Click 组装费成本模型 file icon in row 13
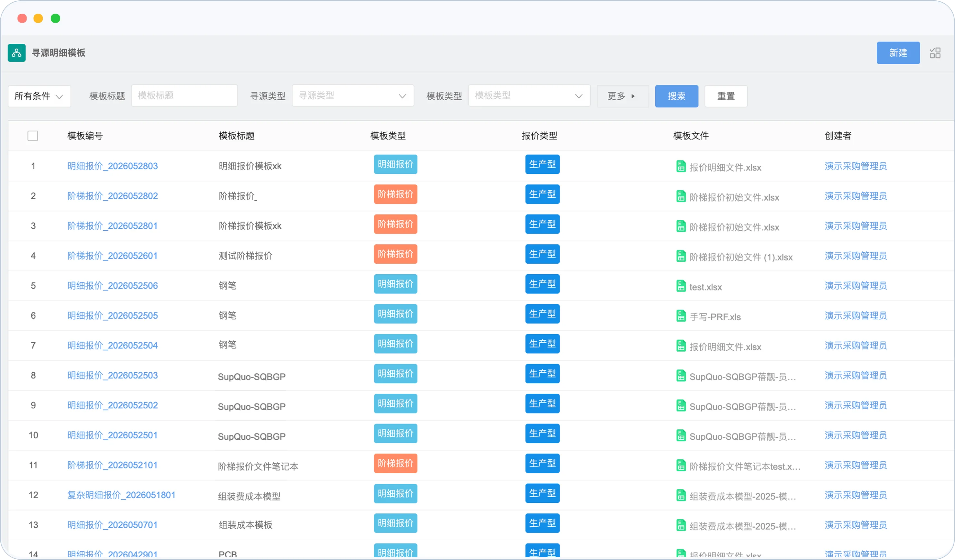Image resolution: width=955 pixels, height=560 pixels. pos(681,525)
